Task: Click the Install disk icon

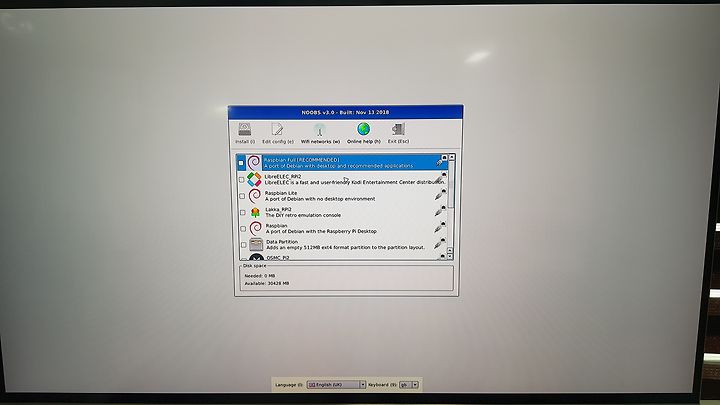Action: tap(245, 129)
